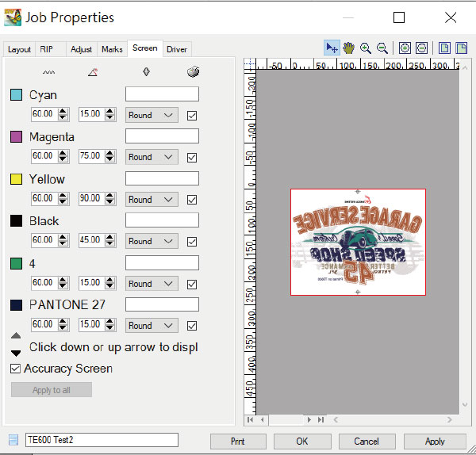
Task: Click the zoom in magnifier tool
Action: (365, 48)
